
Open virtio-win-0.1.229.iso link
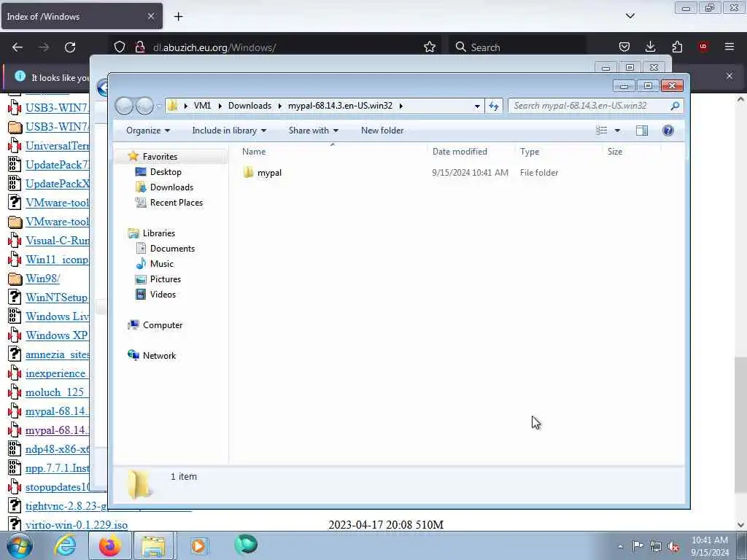click(76, 525)
